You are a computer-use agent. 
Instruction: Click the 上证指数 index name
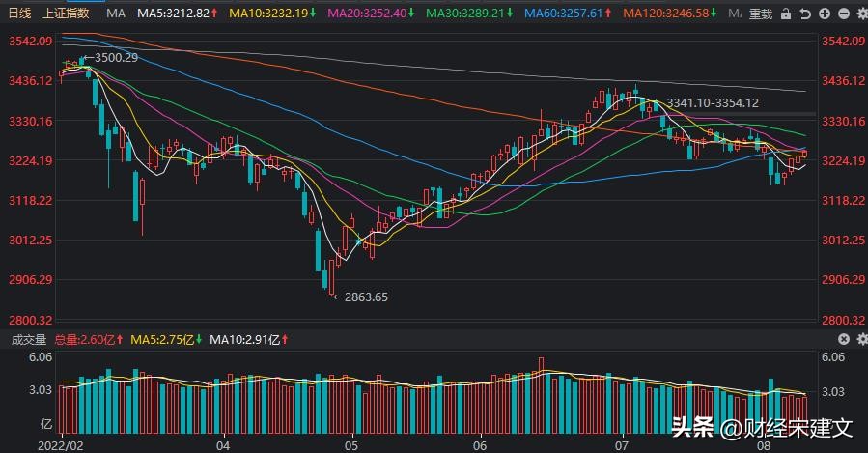(x=66, y=13)
